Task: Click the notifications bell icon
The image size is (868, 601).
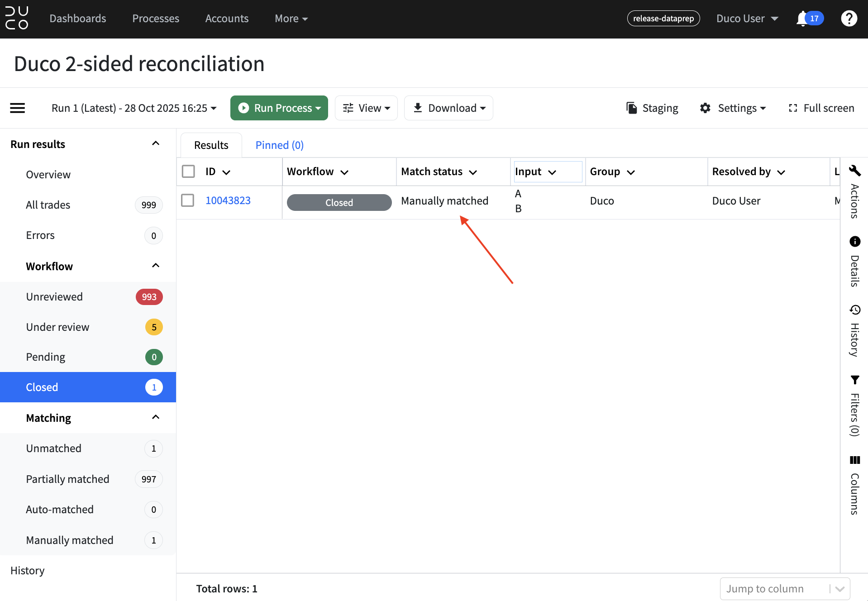Action: point(802,19)
